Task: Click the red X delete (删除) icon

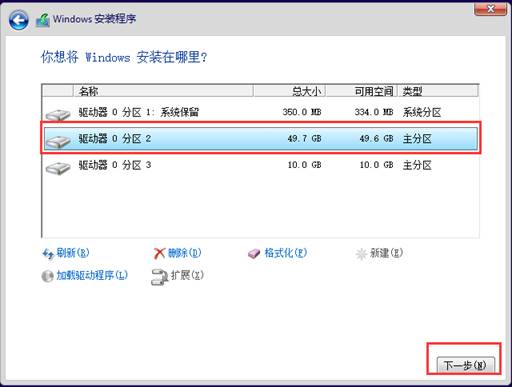Action: pyautogui.click(x=159, y=253)
